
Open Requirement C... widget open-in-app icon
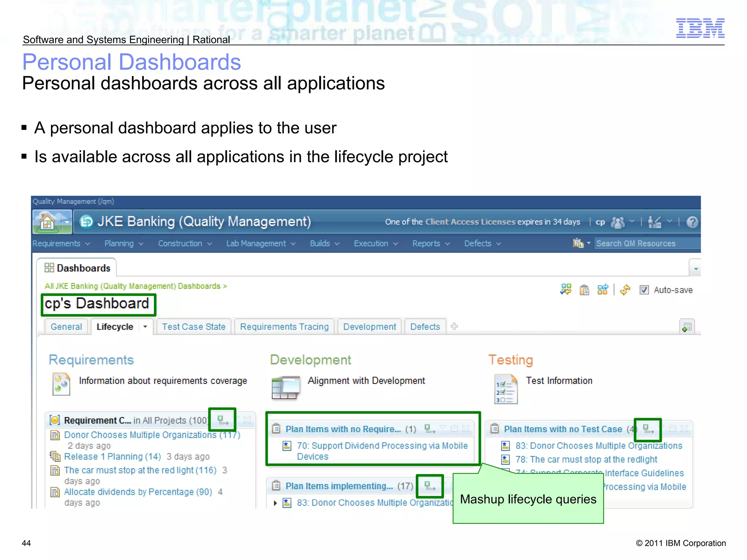223,420
